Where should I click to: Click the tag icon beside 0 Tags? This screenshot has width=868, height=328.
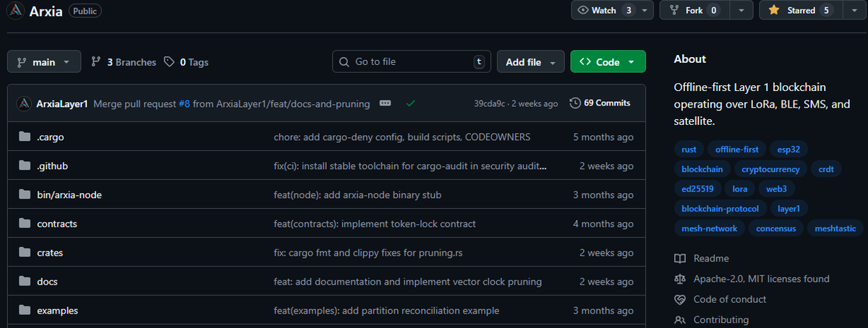169,62
